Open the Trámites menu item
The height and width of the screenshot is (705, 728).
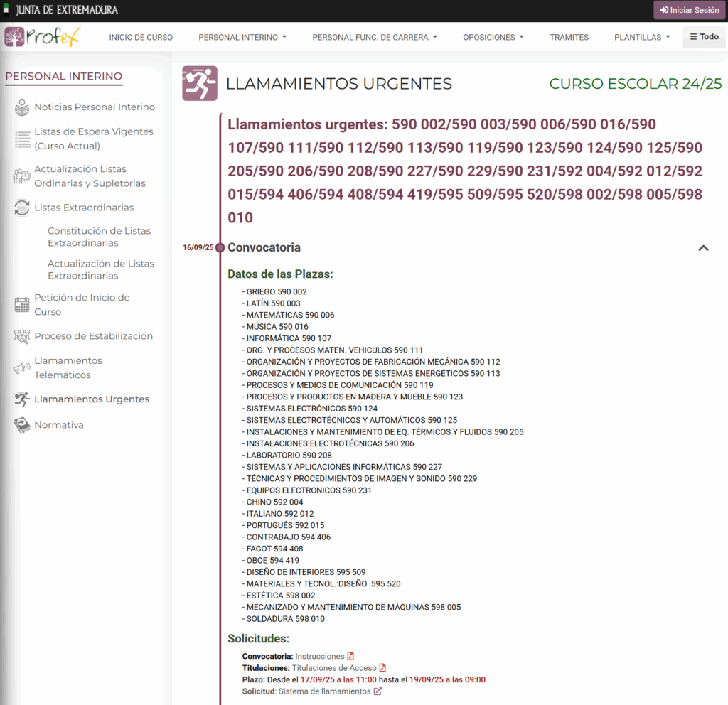pos(569,37)
